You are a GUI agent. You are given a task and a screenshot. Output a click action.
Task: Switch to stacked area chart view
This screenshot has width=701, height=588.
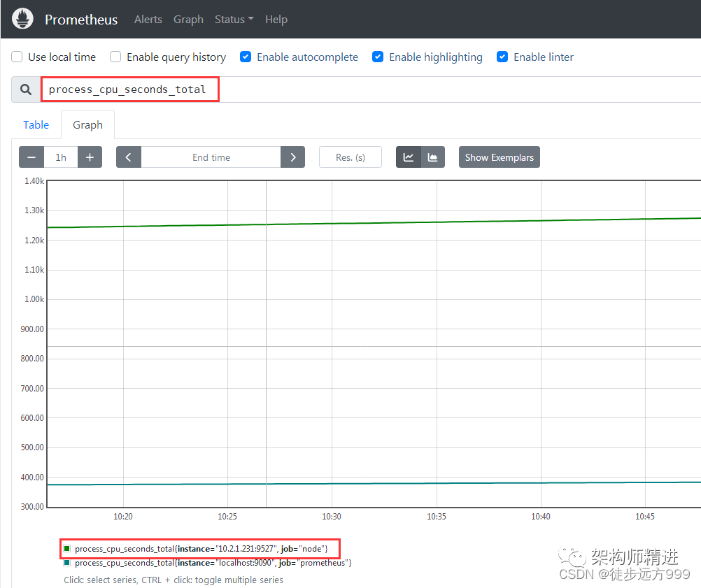coord(433,157)
